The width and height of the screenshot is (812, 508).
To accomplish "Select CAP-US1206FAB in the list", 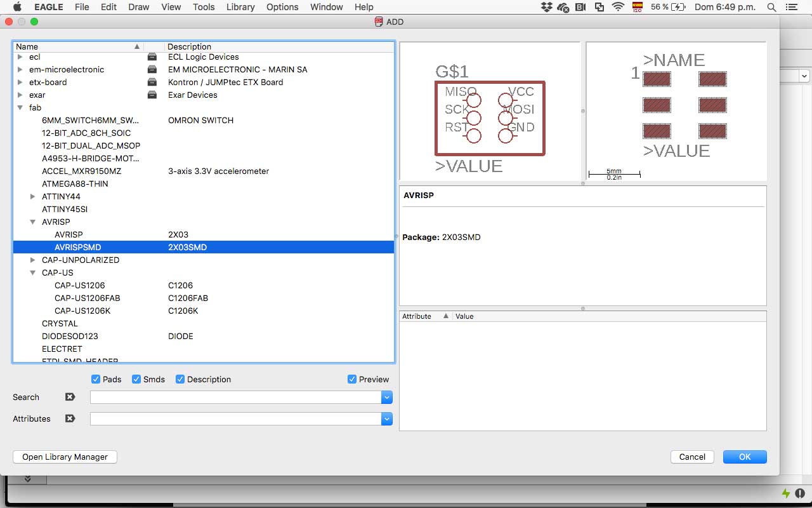I will pos(204,298).
